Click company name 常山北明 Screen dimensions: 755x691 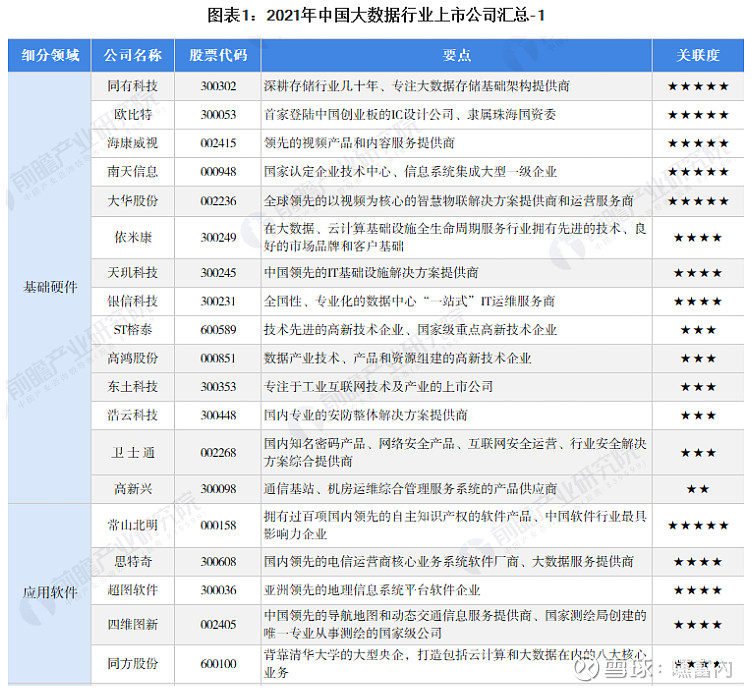(133, 525)
